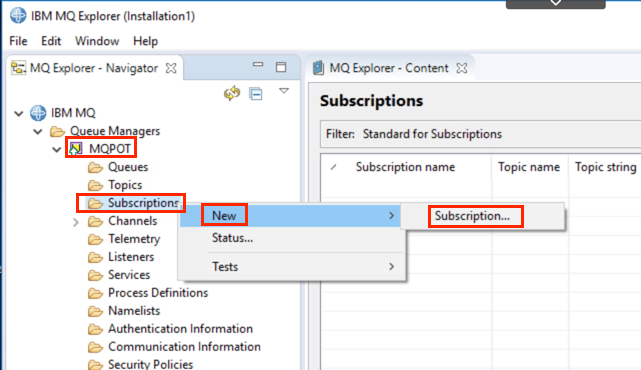
Task: Click the Authentication Information folder icon
Action: (95, 329)
